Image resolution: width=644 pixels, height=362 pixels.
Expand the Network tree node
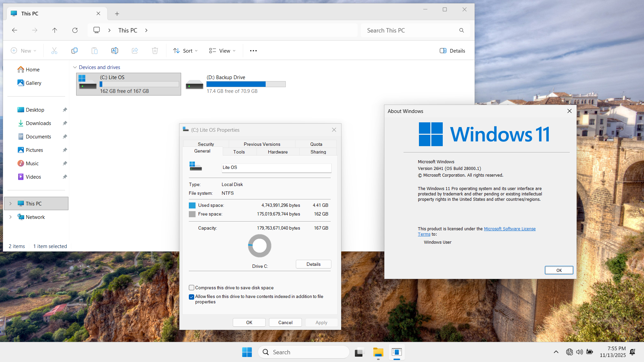(10, 217)
